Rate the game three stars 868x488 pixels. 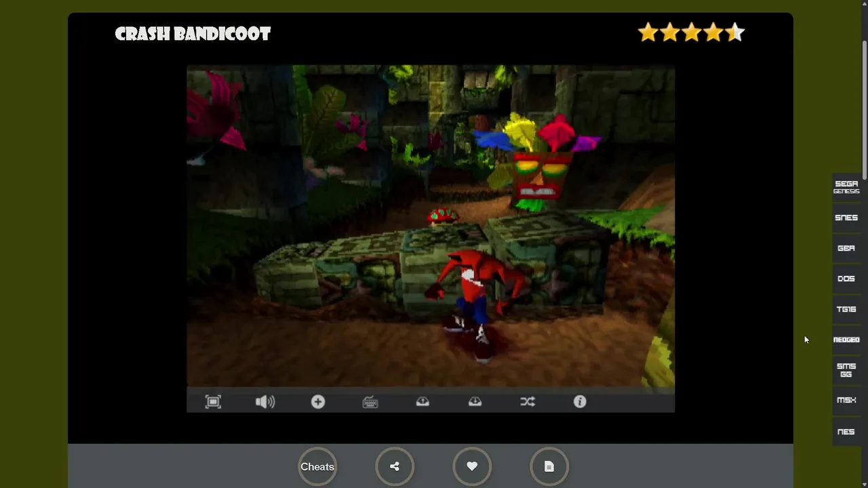coord(692,33)
